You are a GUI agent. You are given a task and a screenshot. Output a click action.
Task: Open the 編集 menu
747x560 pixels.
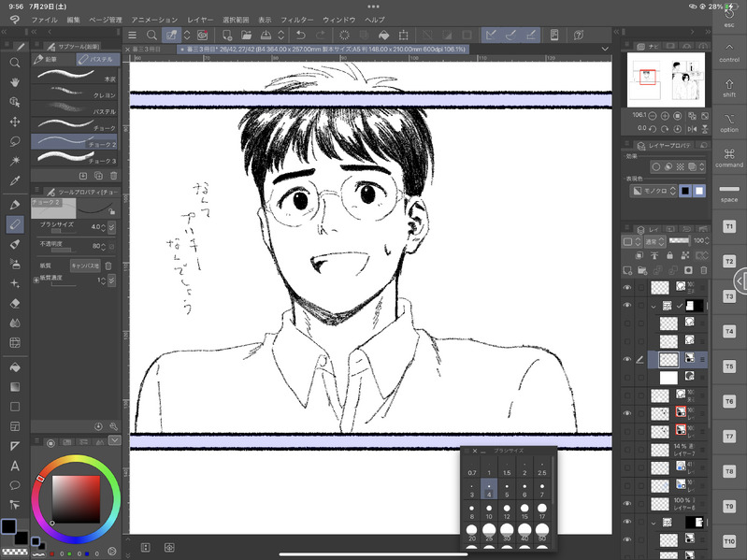(x=73, y=20)
